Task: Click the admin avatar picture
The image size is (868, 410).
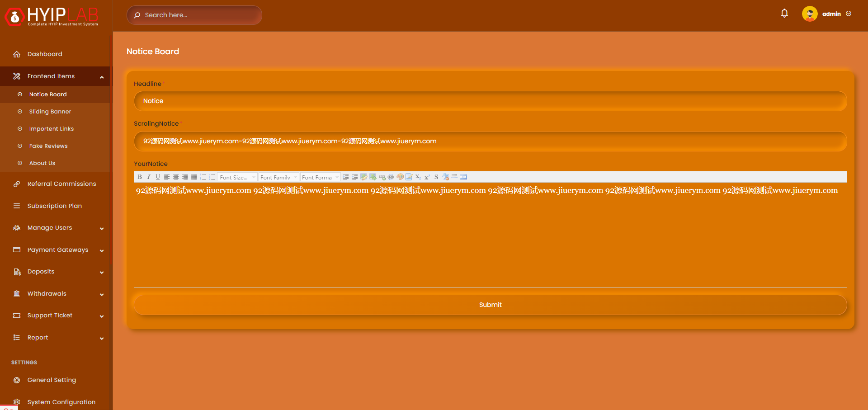Action: pos(810,14)
